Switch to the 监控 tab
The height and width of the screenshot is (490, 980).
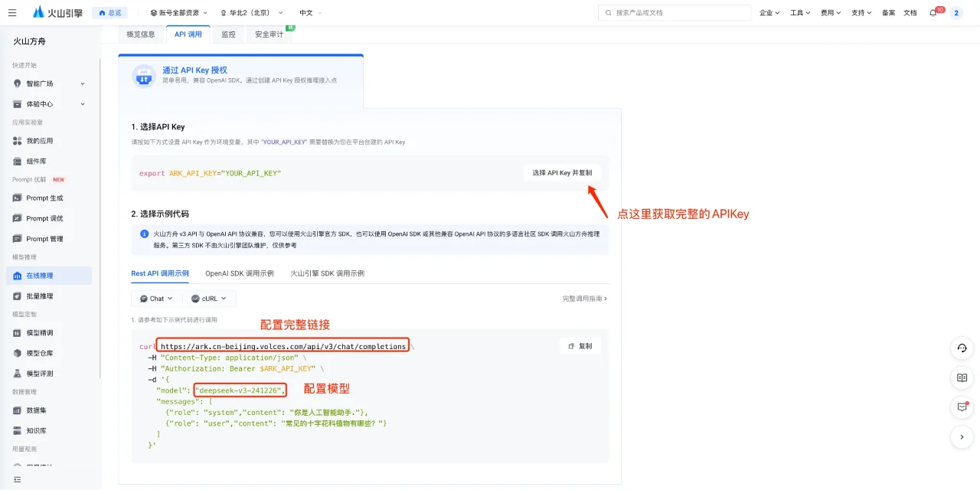(228, 34)
